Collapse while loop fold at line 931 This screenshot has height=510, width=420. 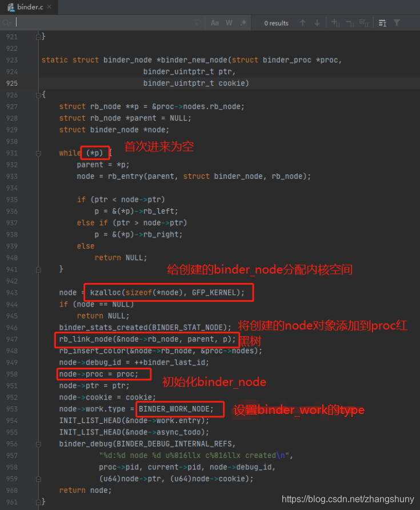(x=38, y=153)
